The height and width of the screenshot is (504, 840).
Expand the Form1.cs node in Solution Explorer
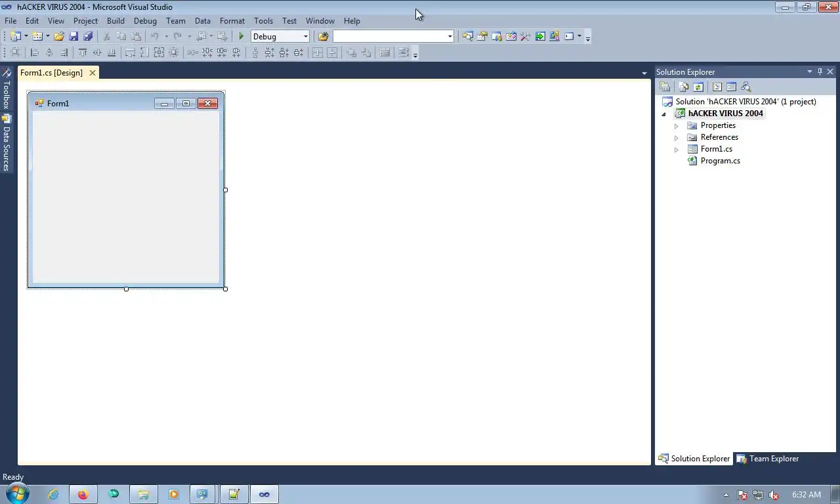coord(677,149)
